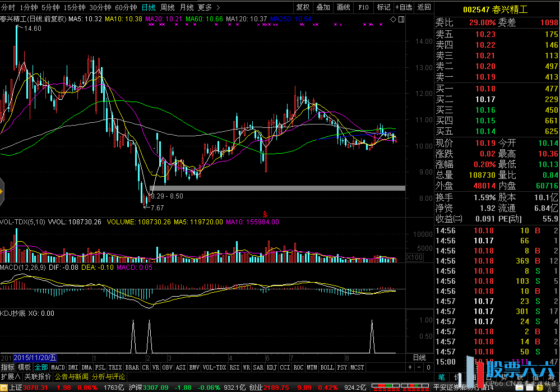560x392 pixels.
Task: Expand the 扩展 panel
Action: [x=11, y=377]
